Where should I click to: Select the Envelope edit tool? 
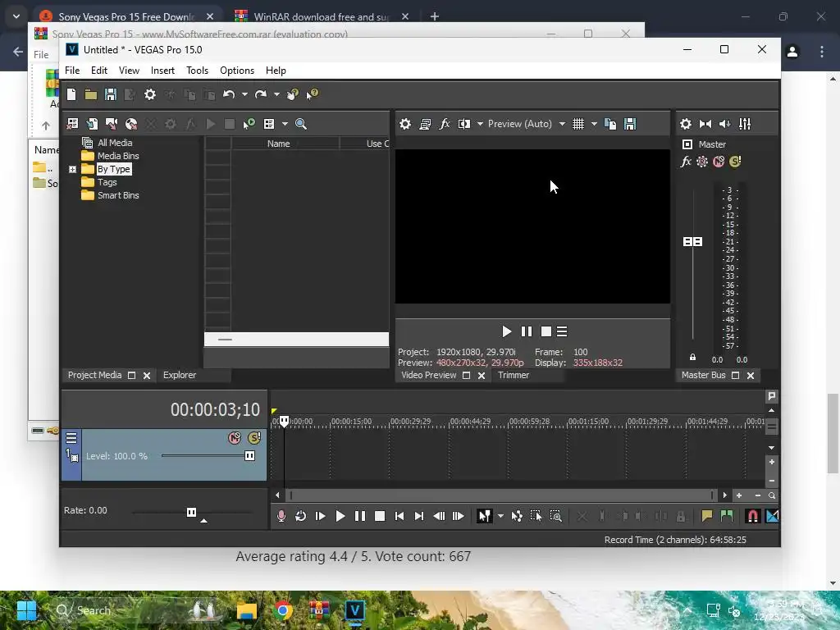(x=517, y=516)
